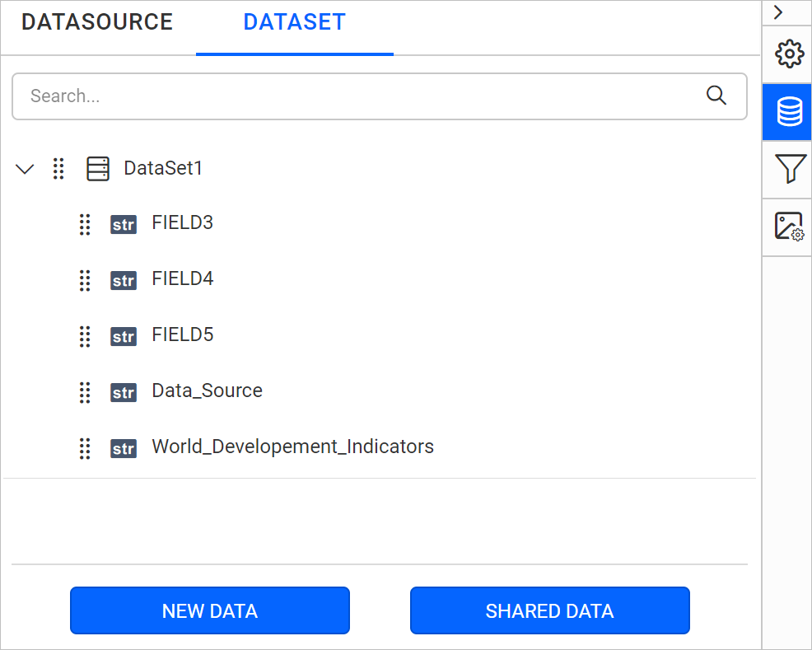Select the FIELD5 field
812x650 pixels.
click(182, 334)
